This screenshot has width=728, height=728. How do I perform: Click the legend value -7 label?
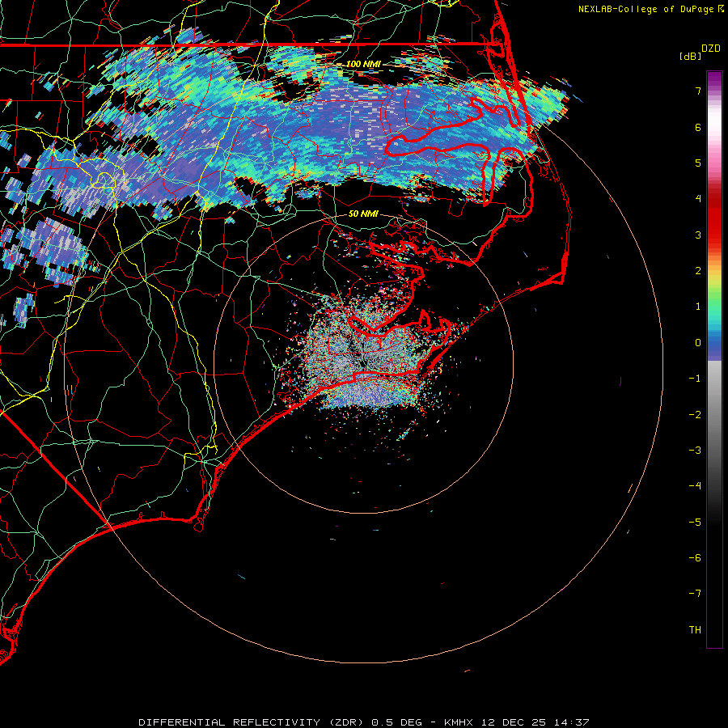695,594
